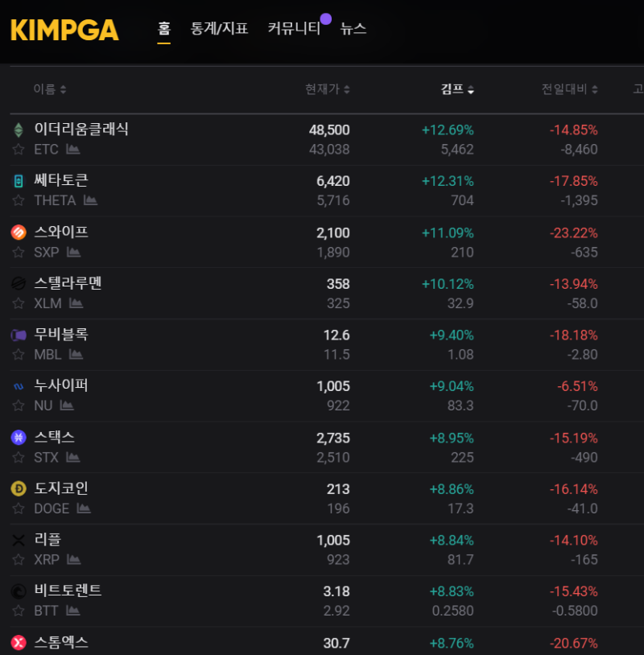Sort the table by 현재가 column
644x655 pixels.
tap(328, 89)
